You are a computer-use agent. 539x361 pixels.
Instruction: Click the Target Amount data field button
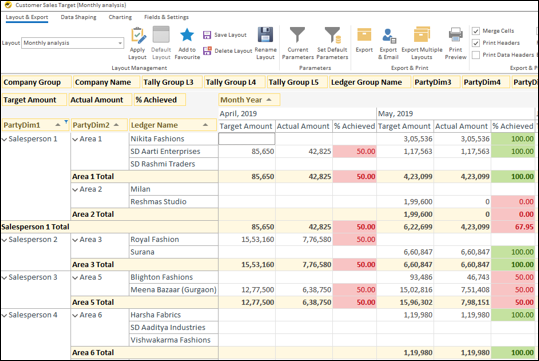[x=34, y=100]
